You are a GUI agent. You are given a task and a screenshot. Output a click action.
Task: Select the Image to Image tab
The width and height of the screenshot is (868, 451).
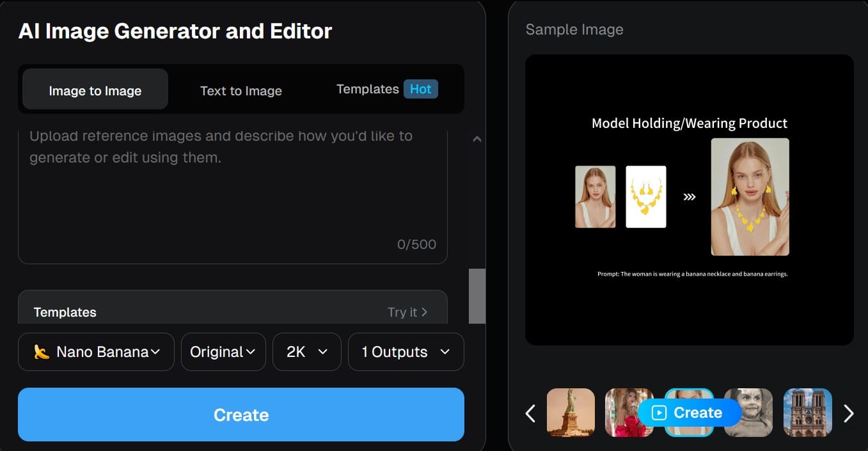[95, 91]
